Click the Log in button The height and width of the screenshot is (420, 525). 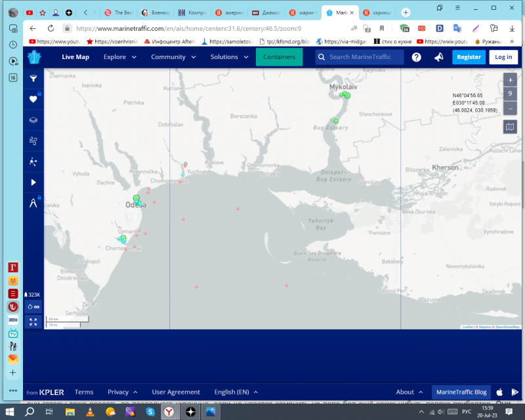(x=503, y=57)
